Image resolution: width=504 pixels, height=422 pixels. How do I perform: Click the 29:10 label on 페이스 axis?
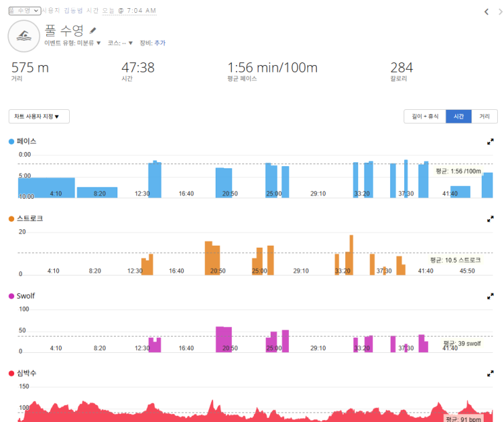tap(318, 194)
